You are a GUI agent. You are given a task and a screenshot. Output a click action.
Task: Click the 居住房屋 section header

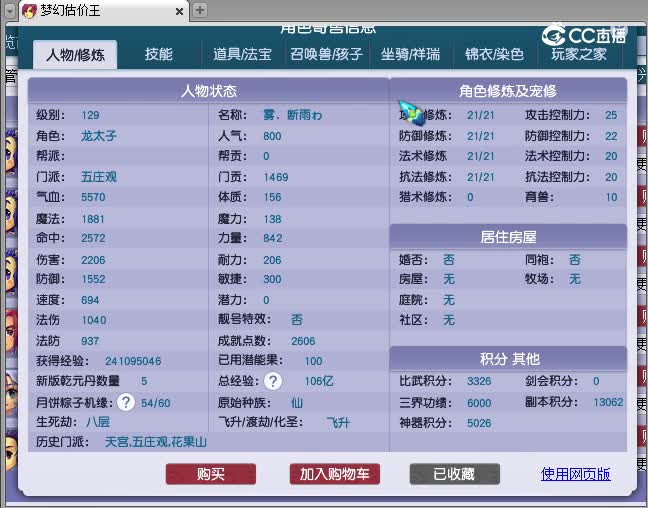(x=508, y=237)
